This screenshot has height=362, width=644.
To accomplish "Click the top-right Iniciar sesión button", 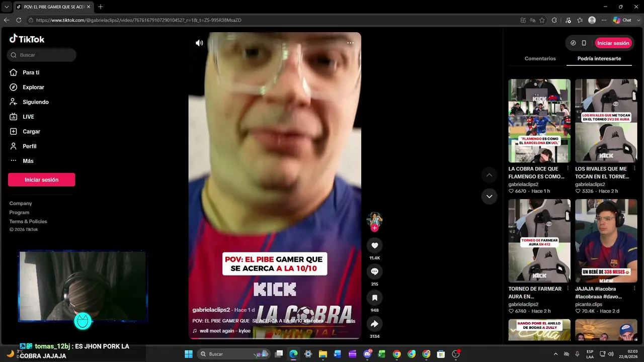I will coord(613,43).
